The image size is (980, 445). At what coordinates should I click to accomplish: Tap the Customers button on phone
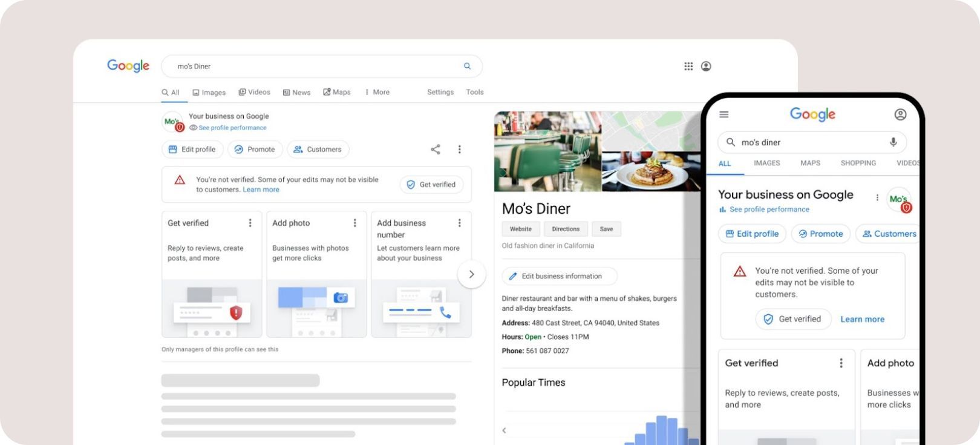887,234
